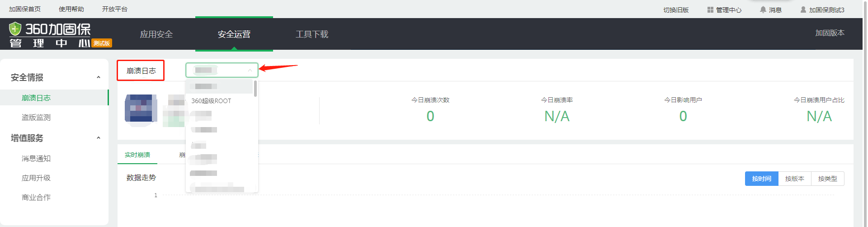Collapse the 增值服务 sidebar section
868x227 pixels.
pos(99,138)
